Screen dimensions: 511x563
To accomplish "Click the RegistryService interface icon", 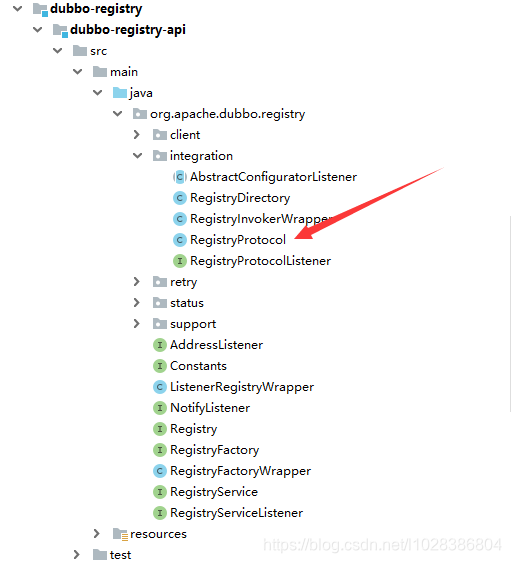I will (x=160, y=492).
